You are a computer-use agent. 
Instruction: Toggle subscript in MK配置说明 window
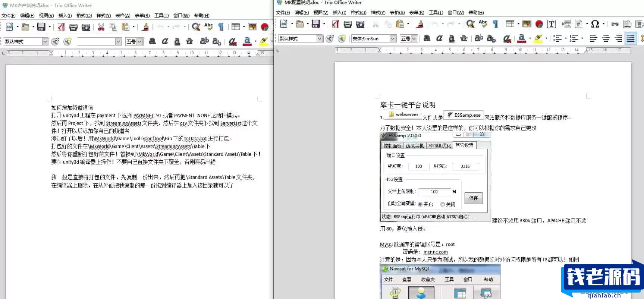(491, 38)
